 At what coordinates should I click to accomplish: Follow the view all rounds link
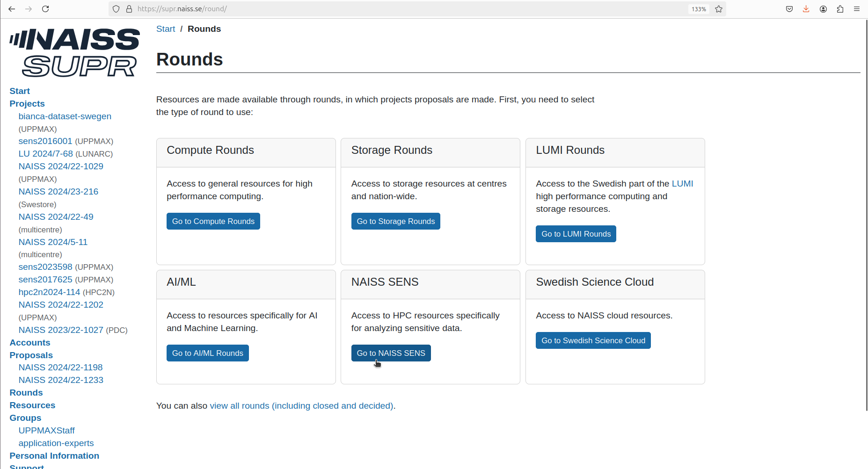coord(301,406)
